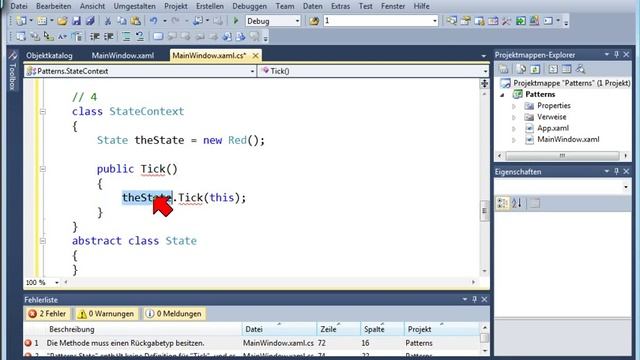Open the 100 % zoom dropdown
640x360 pixels.
pos(56,282)
